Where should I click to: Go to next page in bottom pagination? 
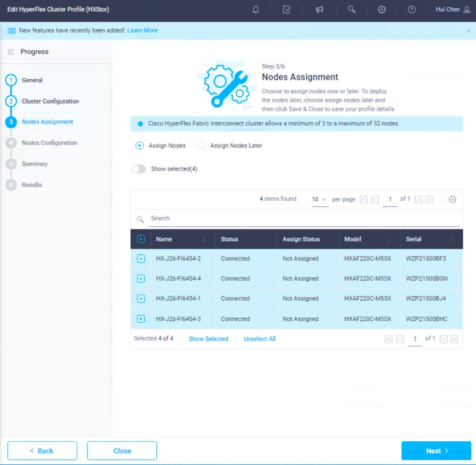443,339
